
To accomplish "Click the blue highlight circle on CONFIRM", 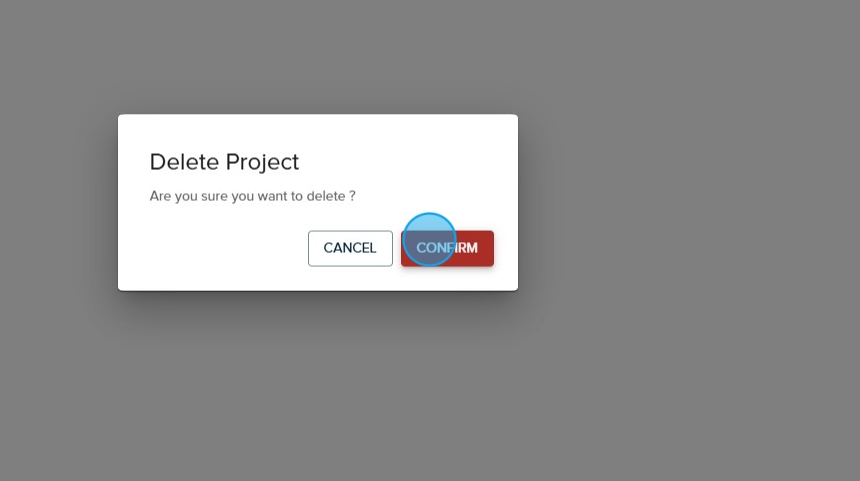I will [429, 240].
